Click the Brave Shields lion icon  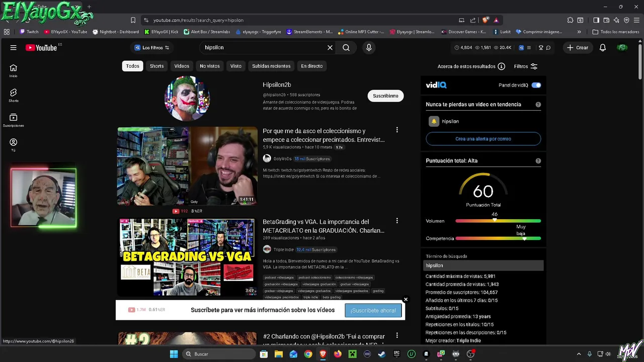pos(485,20)
